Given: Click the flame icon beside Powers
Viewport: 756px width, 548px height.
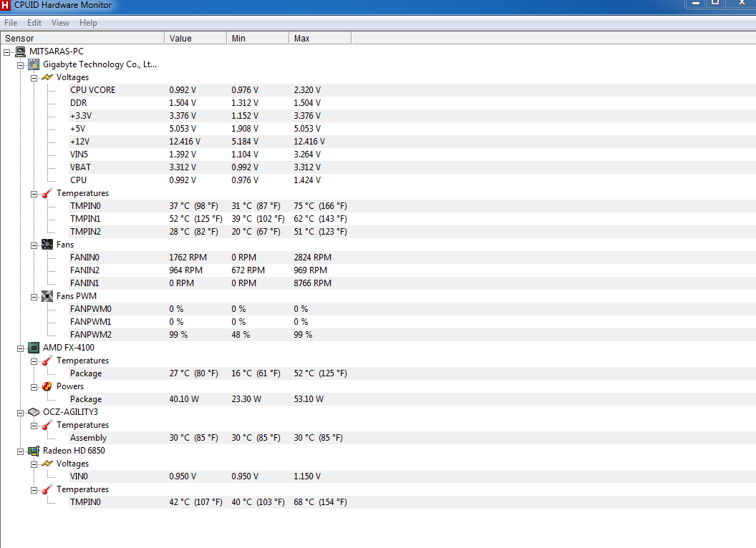Looking at the screenshot, I should [47, 386].
